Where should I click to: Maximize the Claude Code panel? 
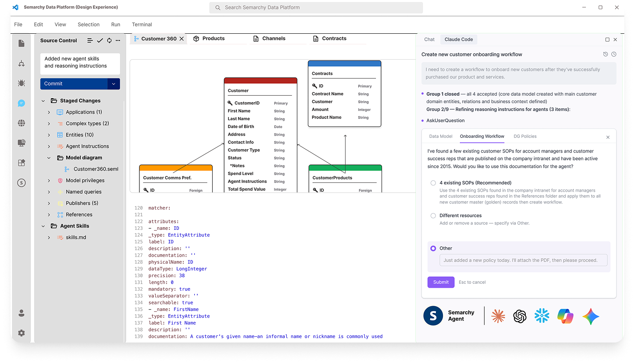[607, 39]
